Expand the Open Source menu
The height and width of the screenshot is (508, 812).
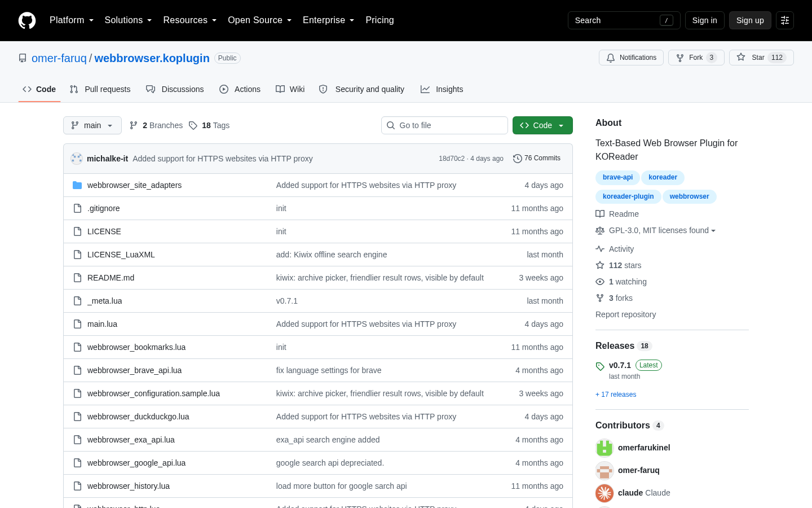pos(259,20)
